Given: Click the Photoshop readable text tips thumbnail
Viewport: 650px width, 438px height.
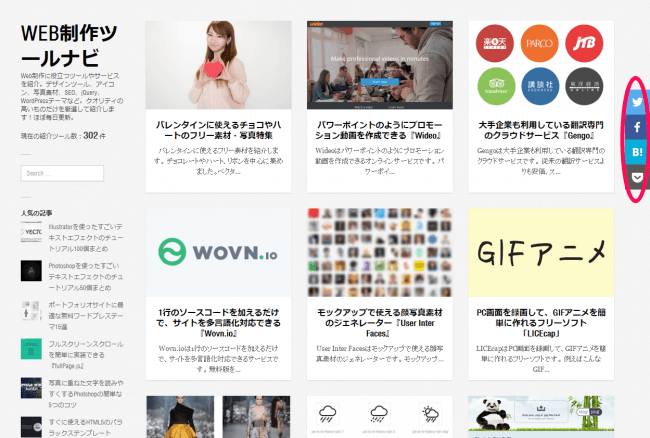Looking at the screenshot, I should pyautogui.click(x=31, y=388).
